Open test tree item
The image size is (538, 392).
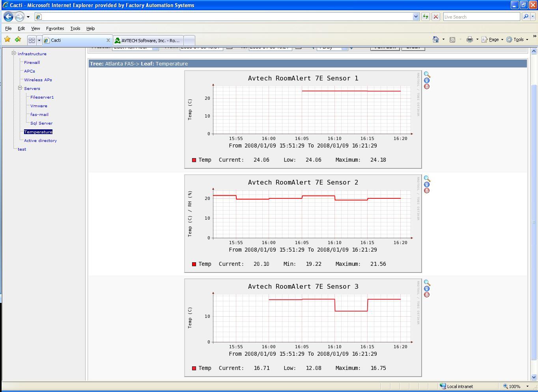tap(22, 149)
